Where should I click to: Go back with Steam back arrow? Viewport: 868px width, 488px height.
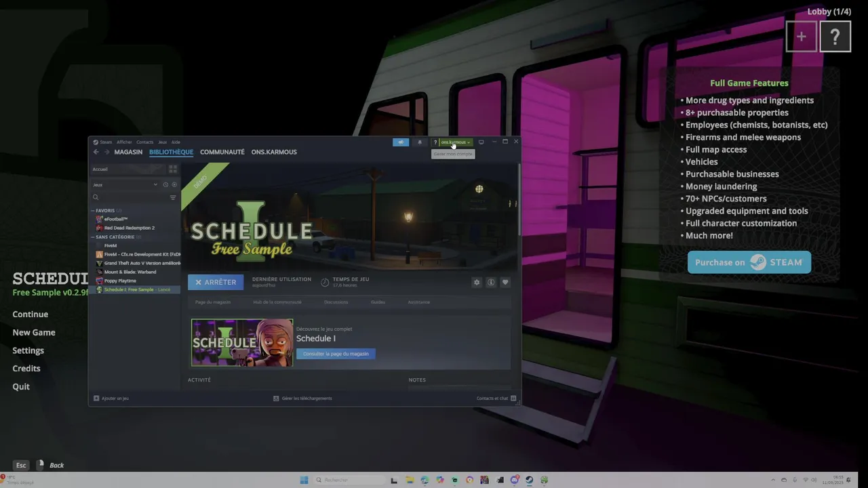click(96, 152)
